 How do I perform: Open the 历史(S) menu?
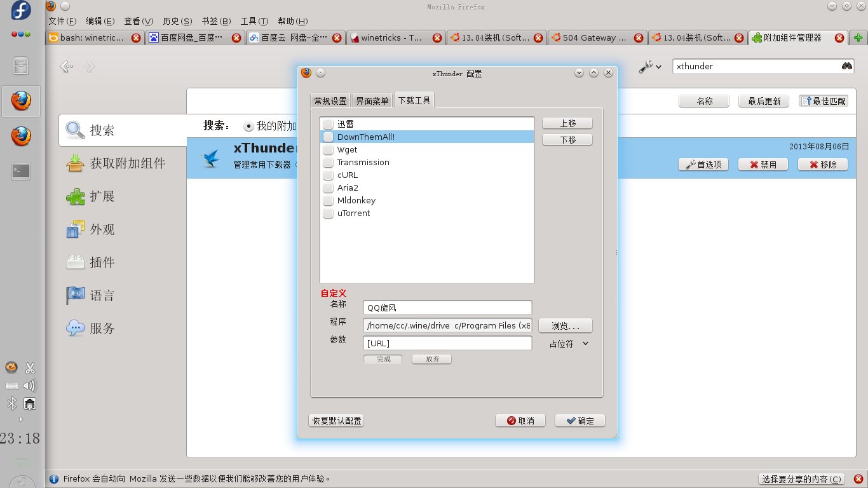point(177,21)
